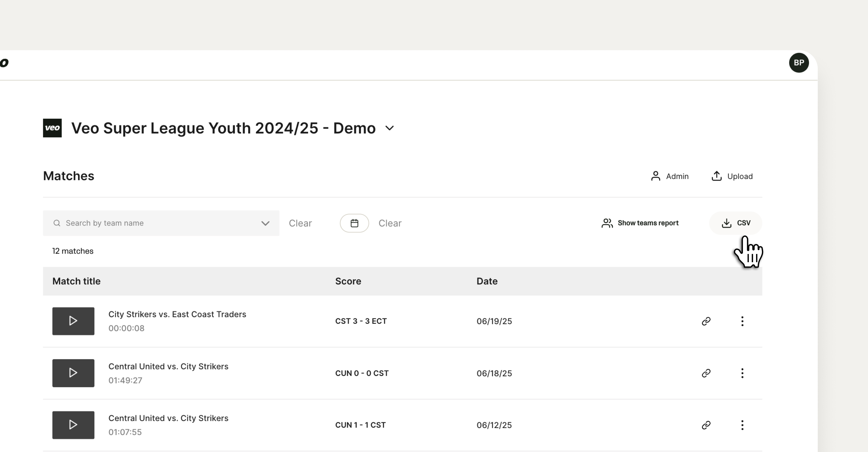Select the CST 3 - 3 ECT score
Image resolution: width=868 pixels, height=452 pixels.
[x=361, y=321]
